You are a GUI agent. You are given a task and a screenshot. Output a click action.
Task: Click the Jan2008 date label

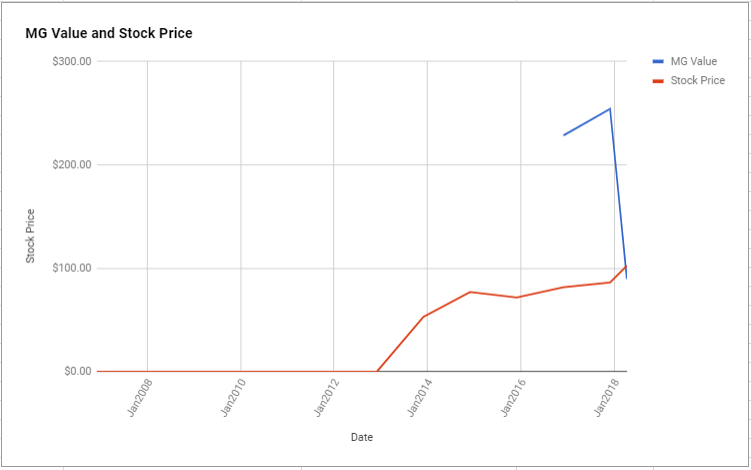click(x=140, y=398)
